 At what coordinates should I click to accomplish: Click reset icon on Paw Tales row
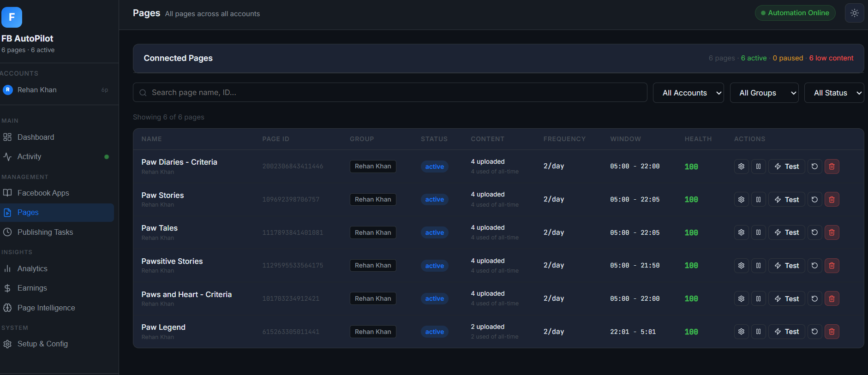click(x=814, y=232)
